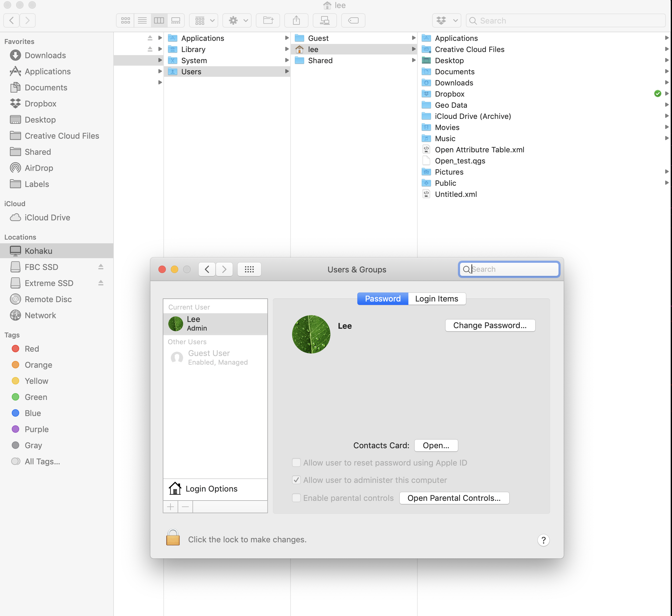Screen dimensions: 672x616
Task: Switch Finder to list view
Action: [142, 20]
